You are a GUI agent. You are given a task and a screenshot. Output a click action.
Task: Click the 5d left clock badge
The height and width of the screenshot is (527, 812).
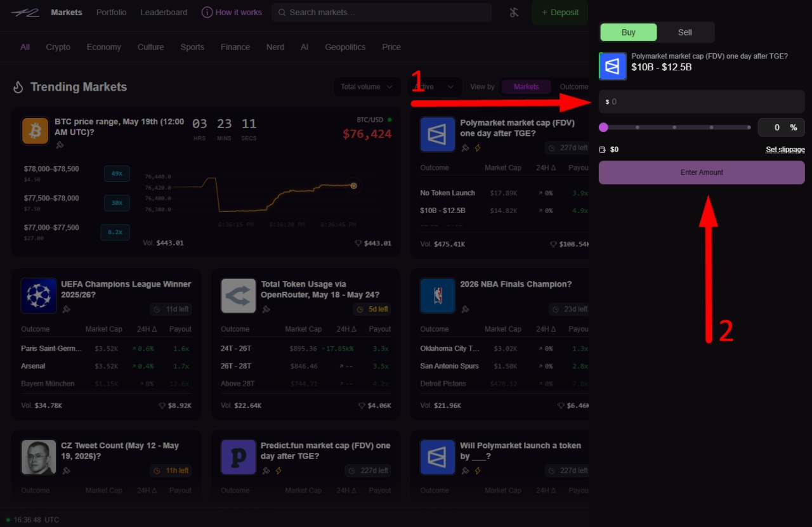372,309
